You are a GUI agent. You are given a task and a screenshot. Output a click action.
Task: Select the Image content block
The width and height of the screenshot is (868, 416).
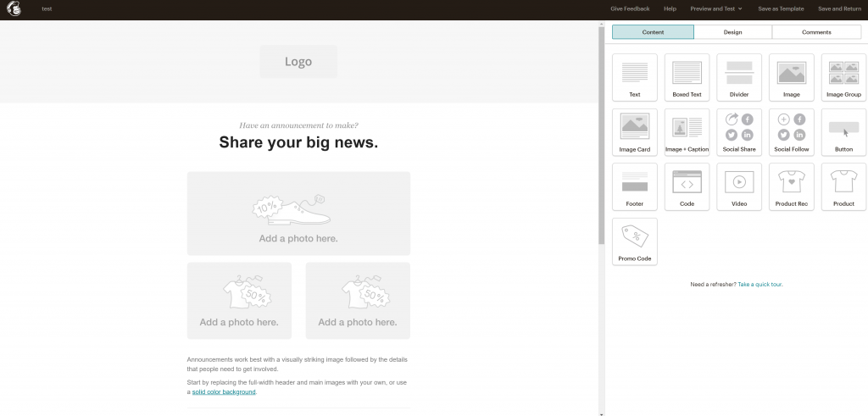coord(791,77)
